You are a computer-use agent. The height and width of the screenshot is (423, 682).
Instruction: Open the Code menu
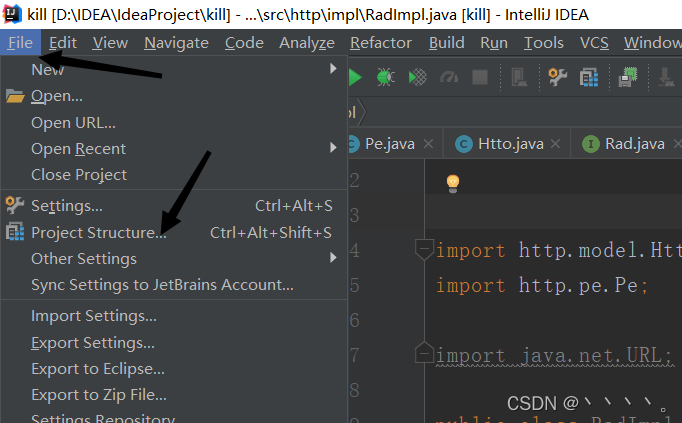[244, 43]
